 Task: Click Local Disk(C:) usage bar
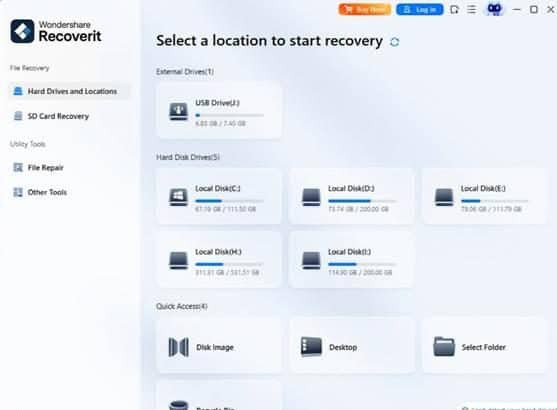click(229, 201)
